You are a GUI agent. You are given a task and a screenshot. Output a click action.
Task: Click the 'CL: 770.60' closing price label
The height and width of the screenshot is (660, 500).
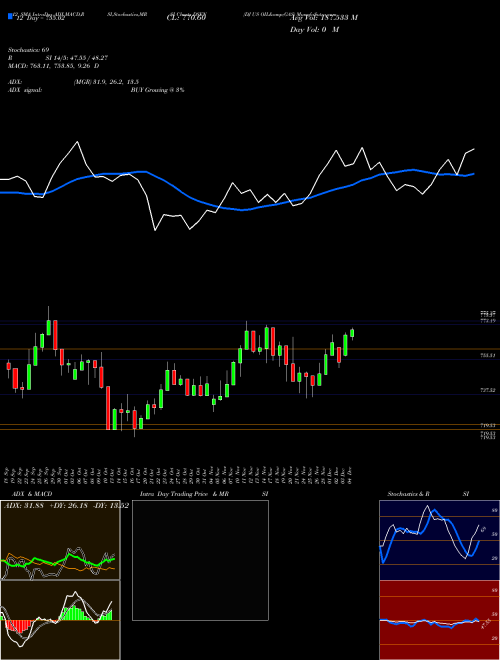click(186, 18)
